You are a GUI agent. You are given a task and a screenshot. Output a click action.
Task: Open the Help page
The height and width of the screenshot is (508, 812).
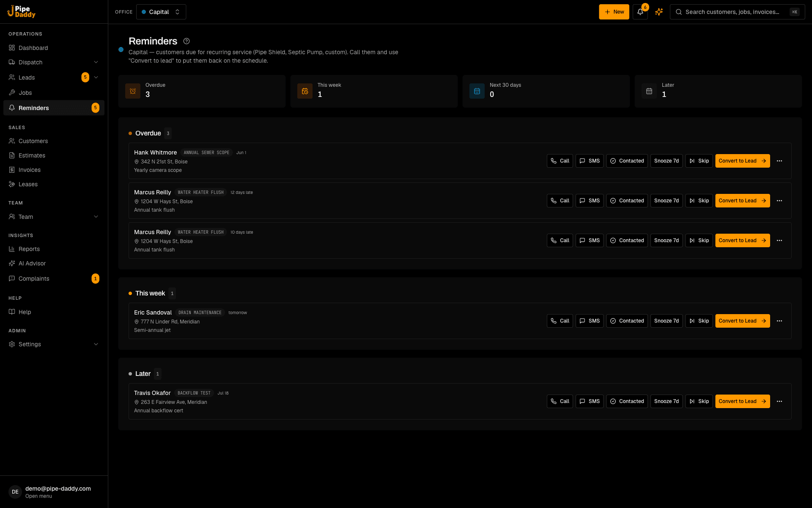coord(54,312)
